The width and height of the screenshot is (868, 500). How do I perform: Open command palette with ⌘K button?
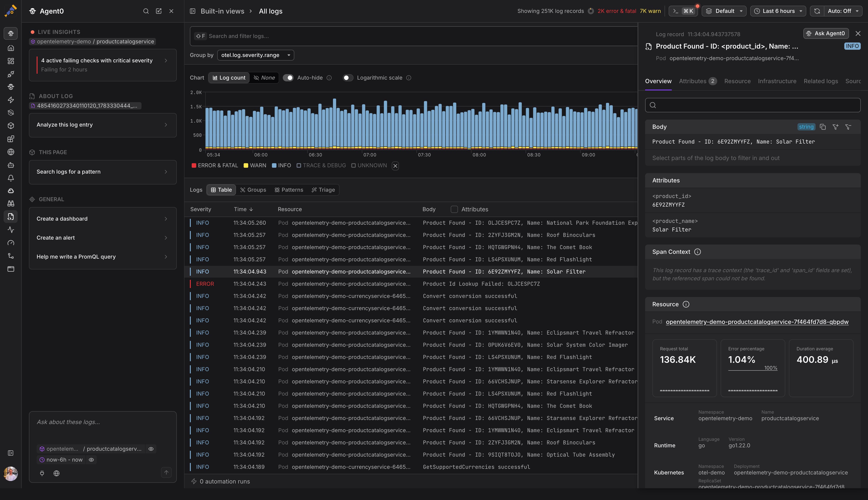pos(683,11)
